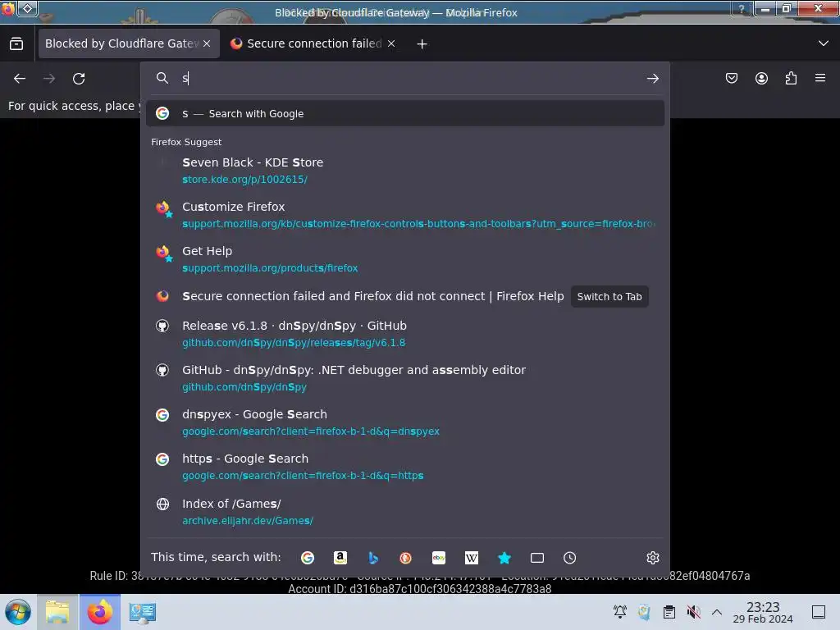Select Release v6.1.8 dnSpy GitHub suggestion
Screen dimensions: 840x630
click(405, 334)
